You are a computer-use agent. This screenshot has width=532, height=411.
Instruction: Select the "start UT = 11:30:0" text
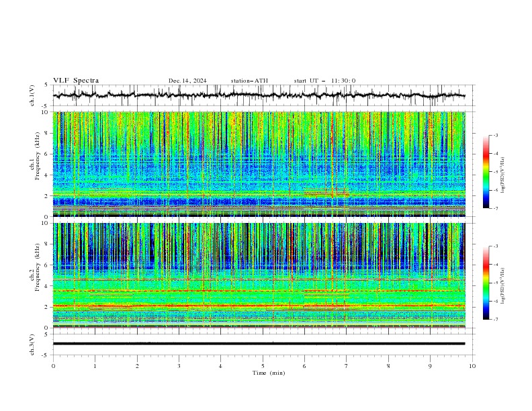[324, 81]
